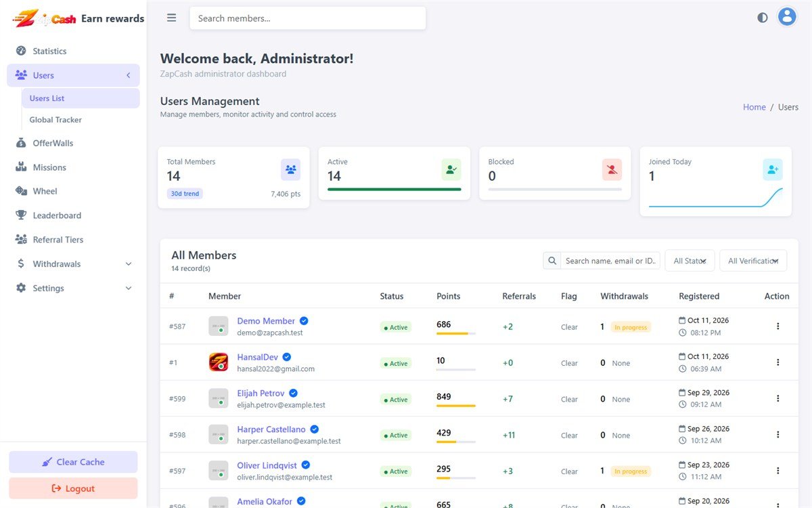Screen dimensions: 812x508
Task: Toggle the hamburger sidebar menu
Action: 172,18
